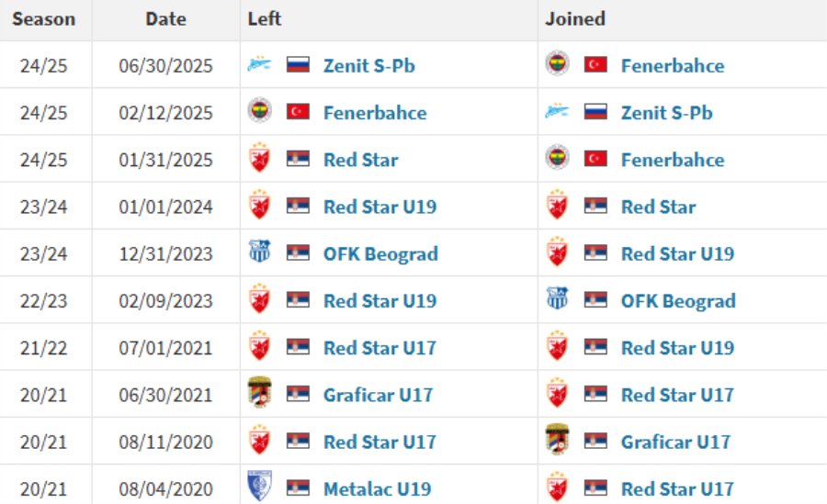This screenshot has width=827, height=504.
Task: Click Red Star crest in the 01/31/2025 row
Action: point(259,158)
